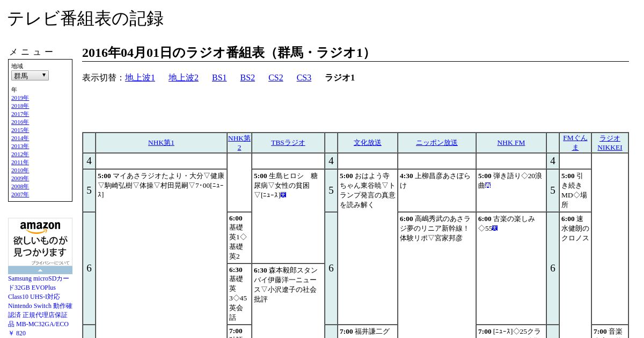Screen dimensions: 644x338
Task: Open the 2009年 archive link
Action: 20,178
